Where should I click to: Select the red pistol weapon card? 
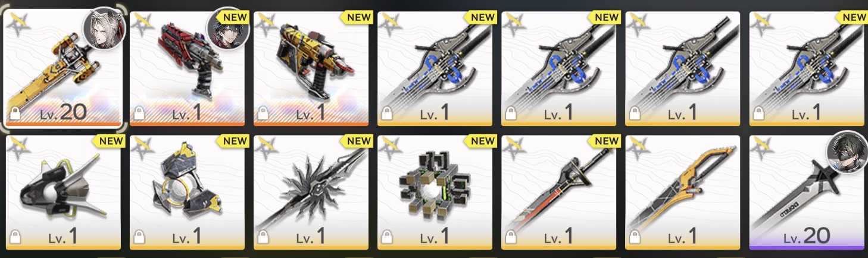point(187,68)
